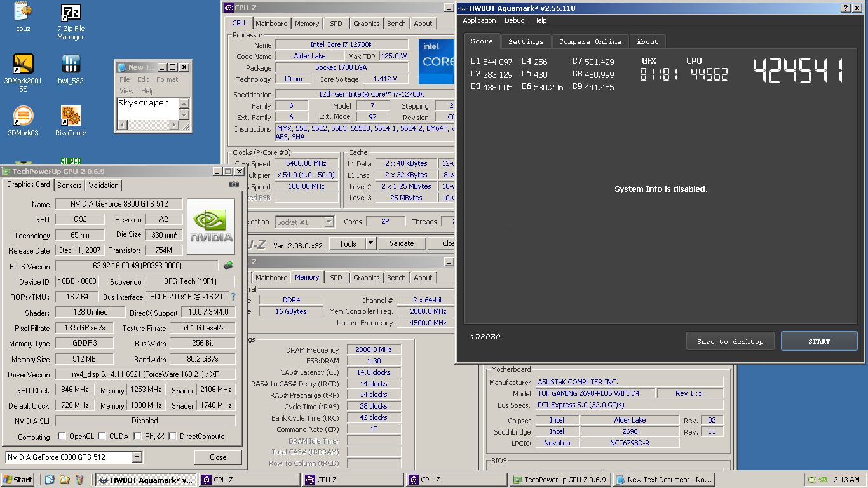This screenshot has height=488, width=868.
Task: Click the total score 424541 in Aquamark
Action: tap(799, 71)
